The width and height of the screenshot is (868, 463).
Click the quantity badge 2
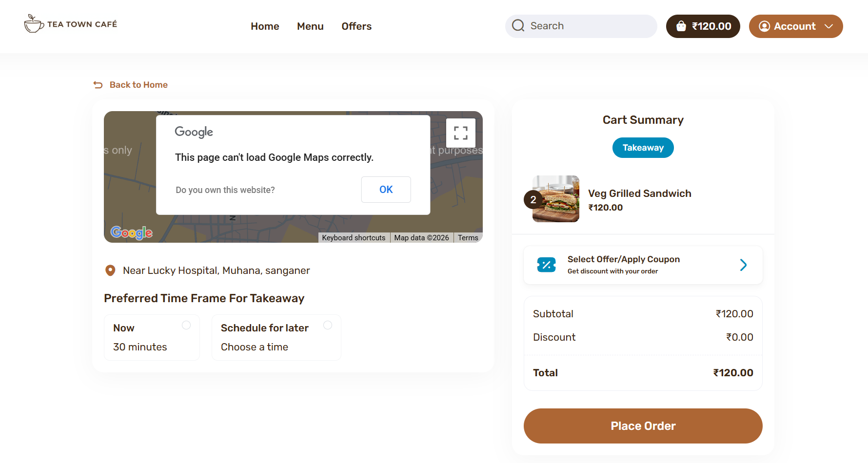[x=533, y=199]
